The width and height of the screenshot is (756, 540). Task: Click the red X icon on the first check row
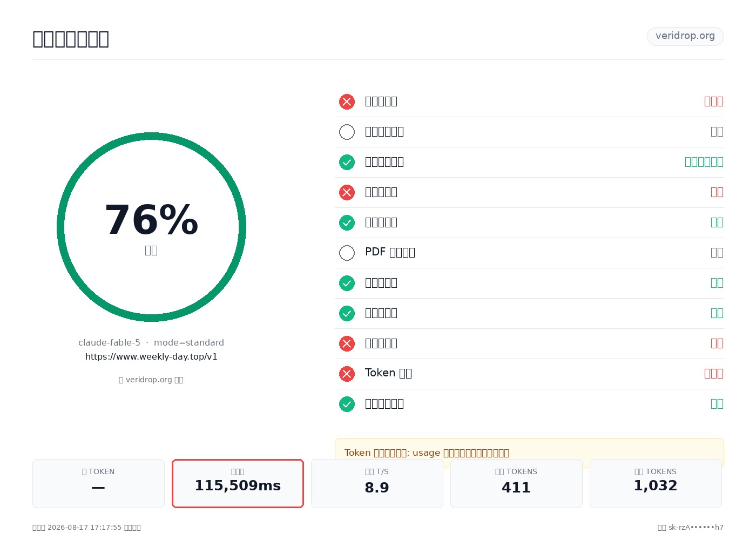347,102
